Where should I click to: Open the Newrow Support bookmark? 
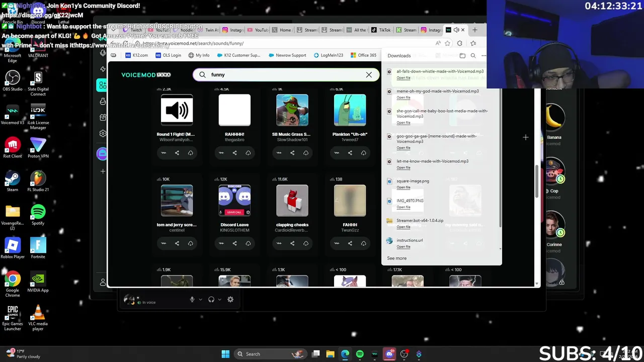point(287,55)
